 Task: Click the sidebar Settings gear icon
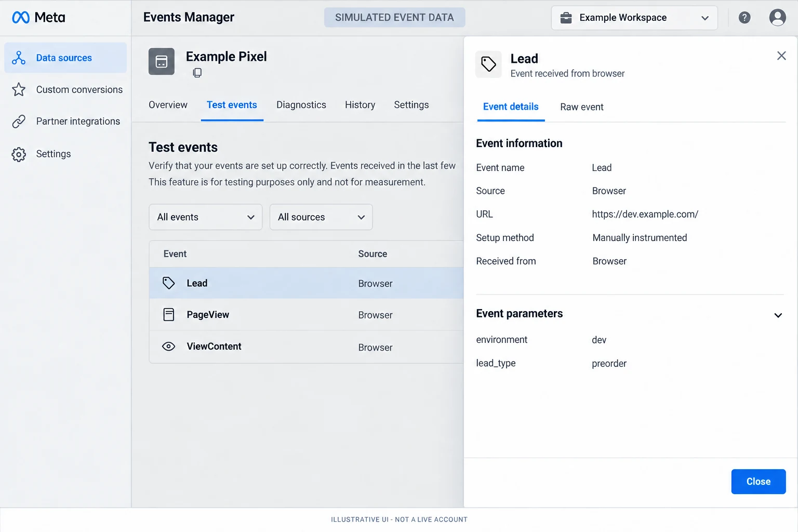click(19, 154)
